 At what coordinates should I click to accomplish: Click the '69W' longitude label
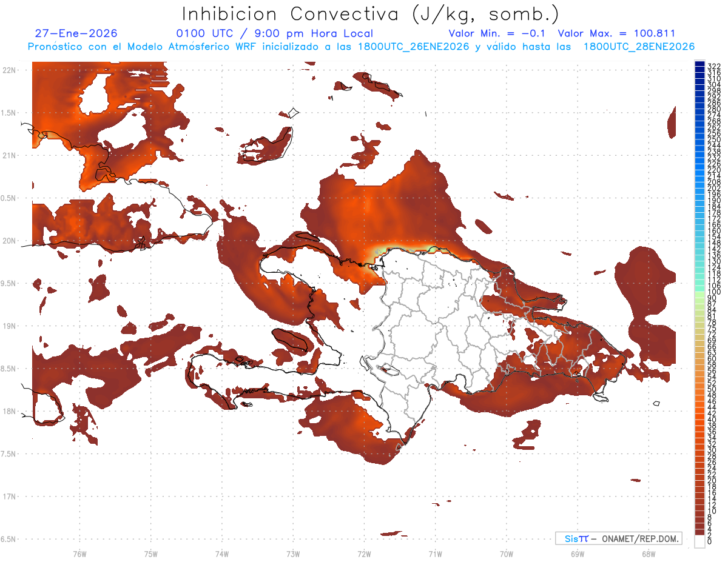pyautogui.click(x=578, y=554)
